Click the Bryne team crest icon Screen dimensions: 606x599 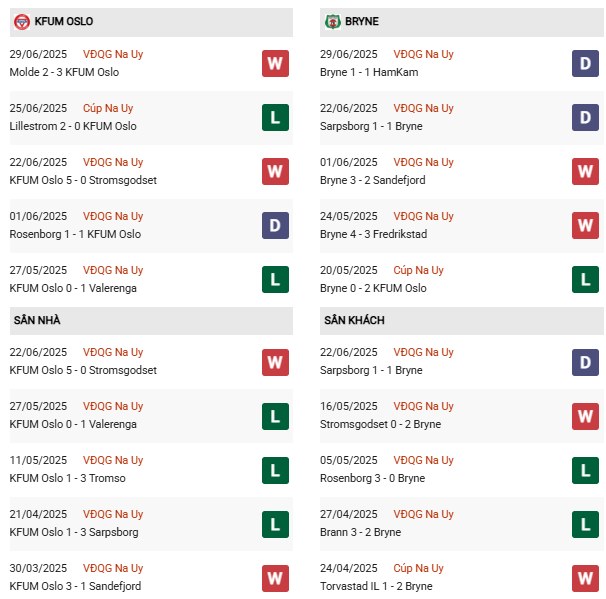point(333,21)
